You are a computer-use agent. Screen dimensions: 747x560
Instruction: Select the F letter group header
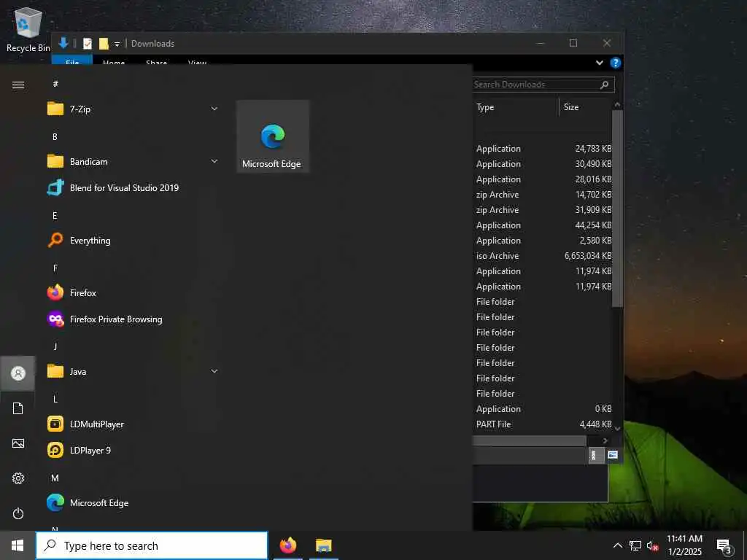coord(55,268)
